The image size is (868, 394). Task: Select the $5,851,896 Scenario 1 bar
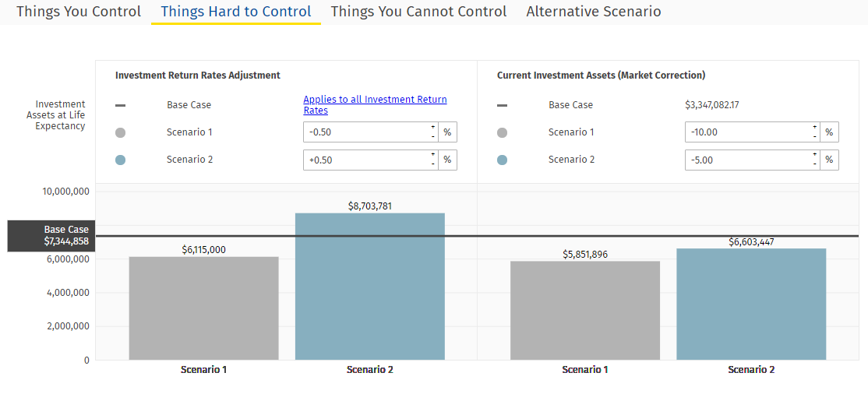585,310
